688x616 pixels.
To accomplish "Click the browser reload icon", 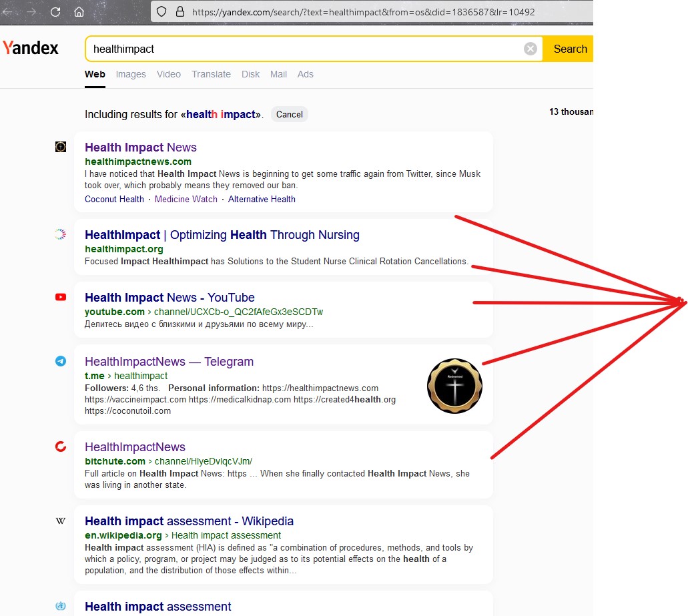I will pyautogui.click(x=55, y=12).
